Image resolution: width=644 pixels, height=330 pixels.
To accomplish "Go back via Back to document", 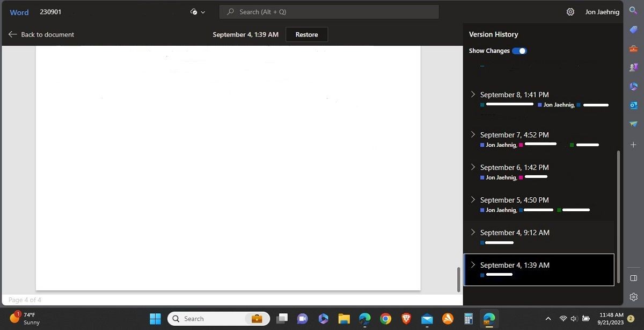I will click(x=41, y=34).
